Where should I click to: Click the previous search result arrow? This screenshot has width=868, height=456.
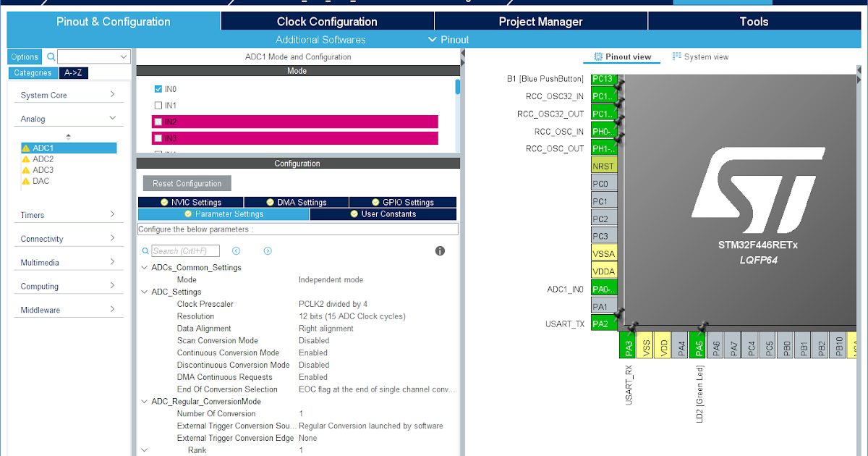[x=236, y=250]
